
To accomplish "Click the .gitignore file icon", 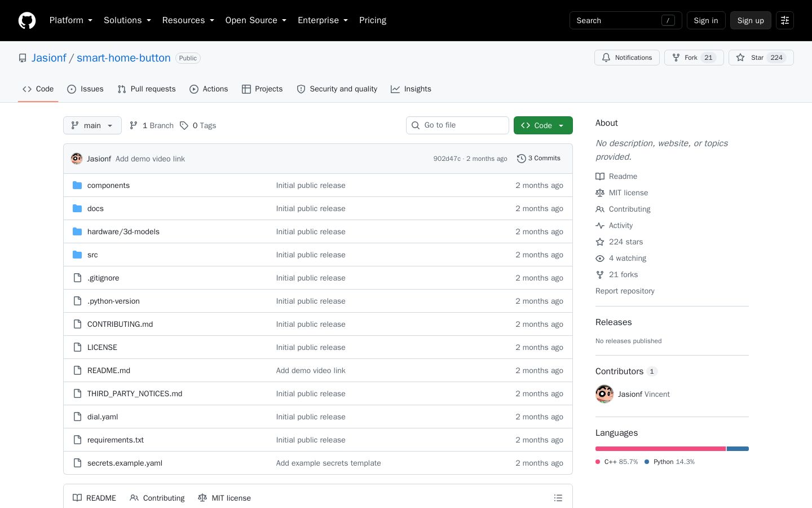I will 77,278.
